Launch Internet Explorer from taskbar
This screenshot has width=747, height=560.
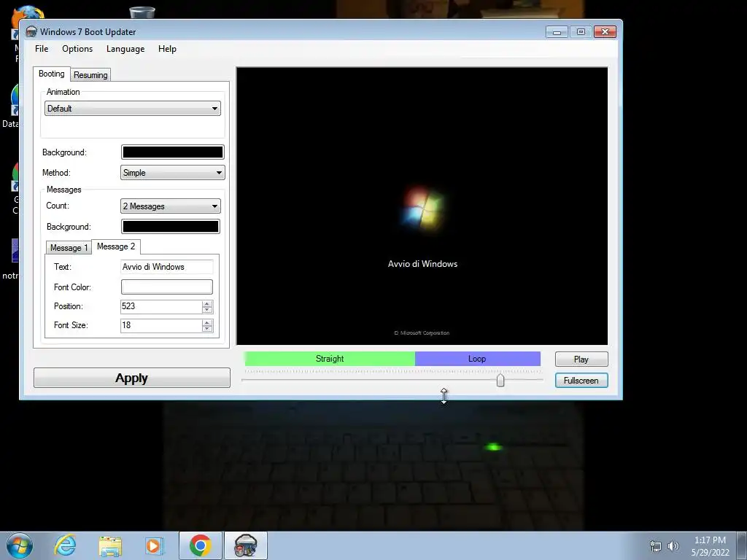(x=65, y=545)
